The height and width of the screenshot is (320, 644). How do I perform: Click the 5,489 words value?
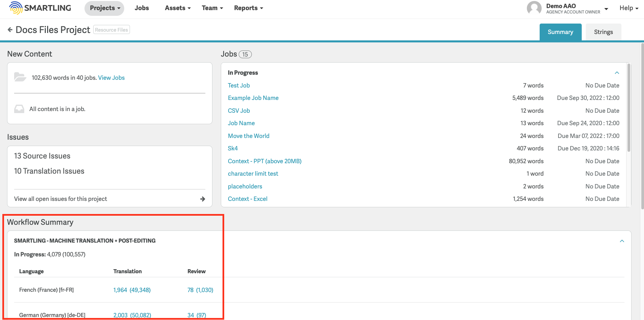528,98
